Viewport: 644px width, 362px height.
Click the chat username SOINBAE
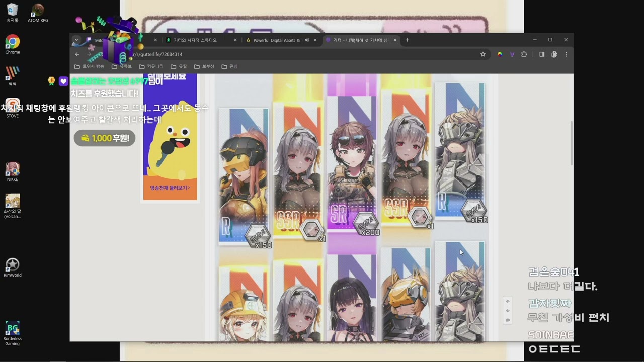(x=551, y=335)
